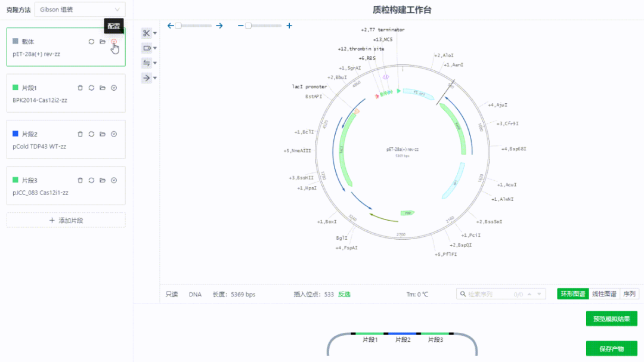Refresh 片段2 with its reload icon
Screen dimensions: 644x362
coord(91,134)
